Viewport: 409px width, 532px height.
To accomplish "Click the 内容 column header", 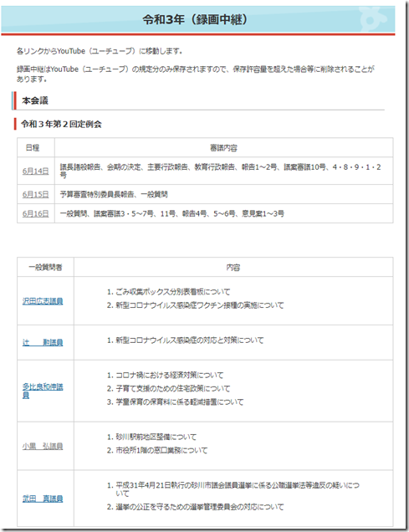I will coord(233,268).
